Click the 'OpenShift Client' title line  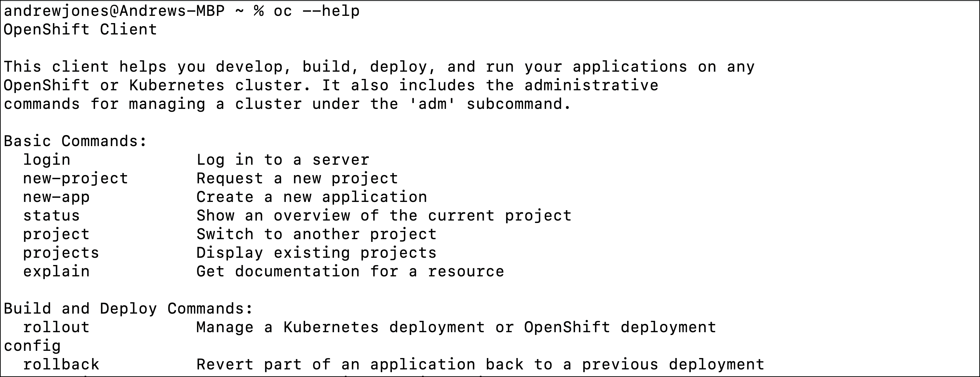pyautogui.click(x=80, y=29)
